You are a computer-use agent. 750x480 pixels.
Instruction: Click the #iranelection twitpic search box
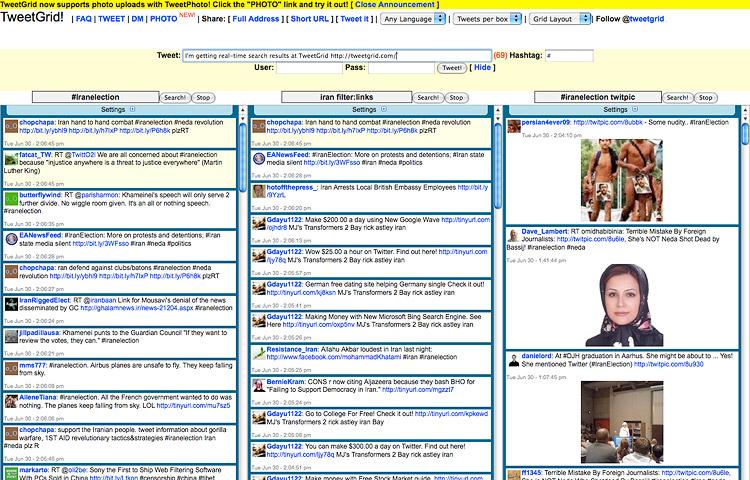pos(598,97)
